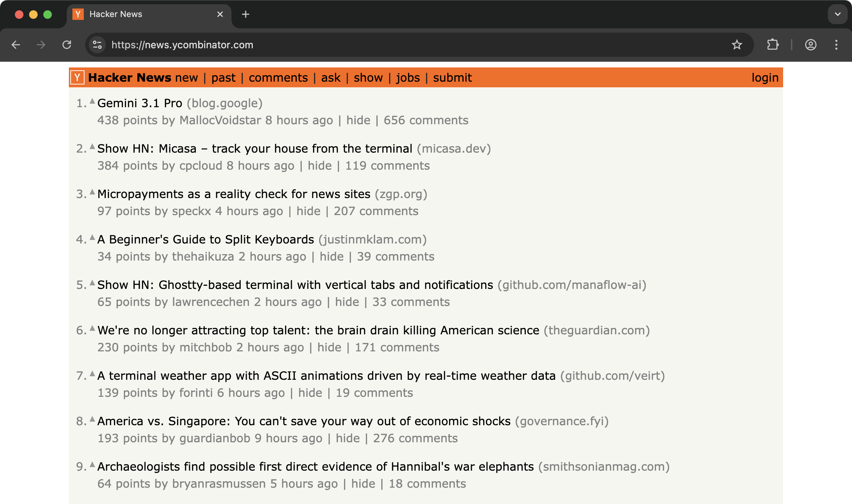
Task: Open a new browser tab
Action: [245, 14]
